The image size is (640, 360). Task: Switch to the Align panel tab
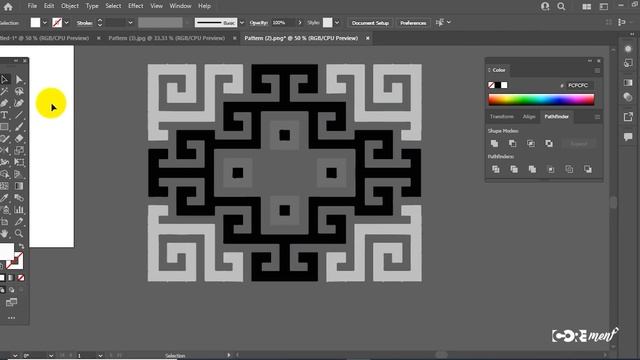point(529,117)
